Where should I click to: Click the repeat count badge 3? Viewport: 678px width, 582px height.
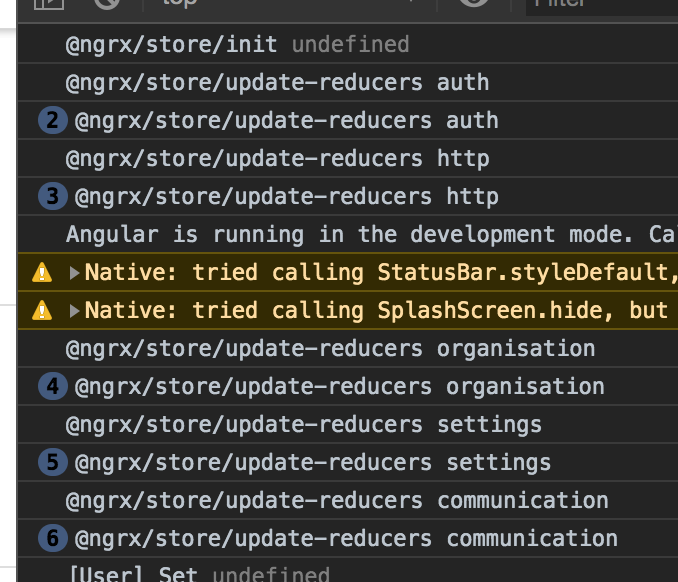(x=53, y=196)
